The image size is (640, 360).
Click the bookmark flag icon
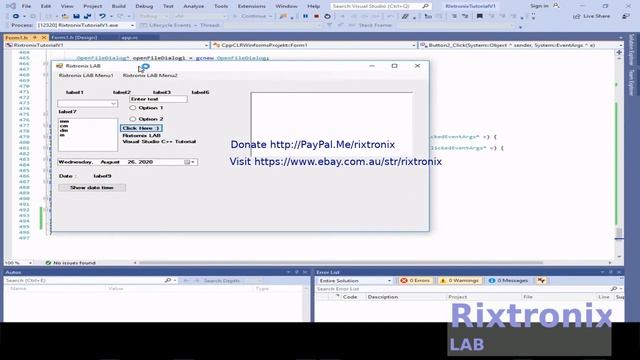coord(480,16)
